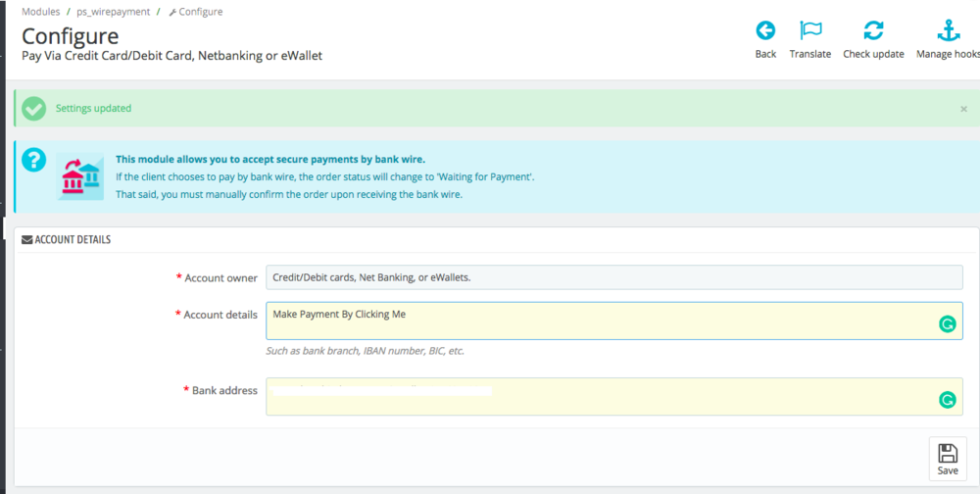
Task: Click the bank wire module logo
Action: tap(80, 176)
